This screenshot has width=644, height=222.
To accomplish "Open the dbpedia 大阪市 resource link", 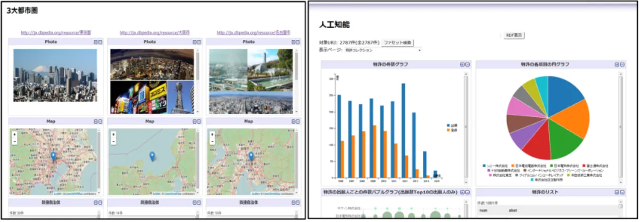I will 155,33.
